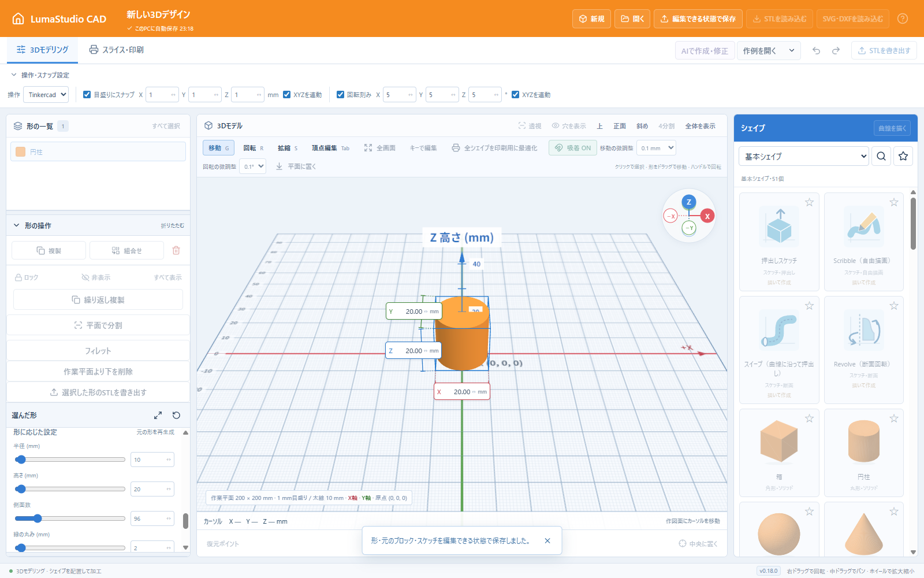The width and height of the screenshot is (924, 578).
Task: Click the expand arrows icon in 選んだ形
Action: 158,415
